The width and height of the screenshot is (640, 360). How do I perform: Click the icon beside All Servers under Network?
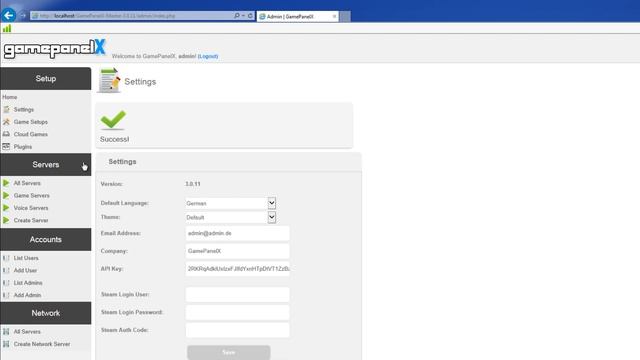(x=6, y=331)
